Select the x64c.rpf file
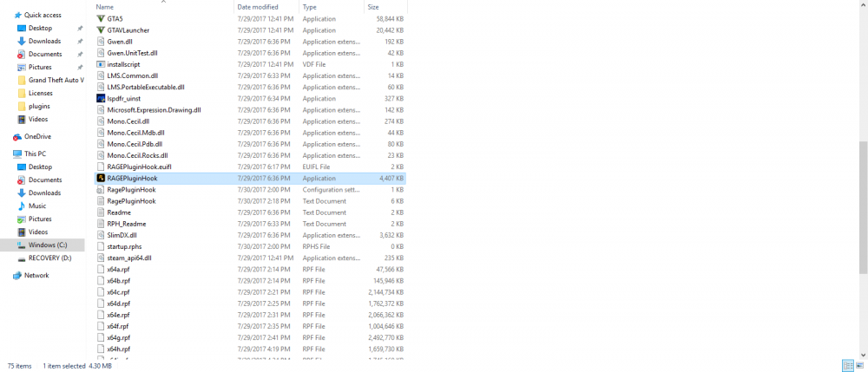Image resolution: width=868 pixels, height=372 pixels. coord(118,292)
